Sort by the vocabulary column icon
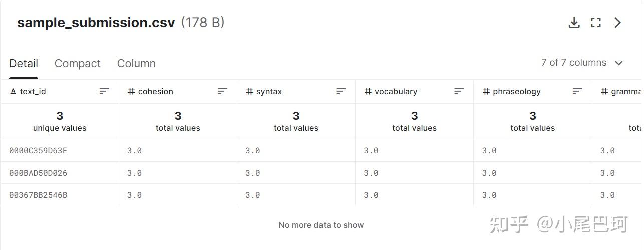644x250 pixels. 459,91
